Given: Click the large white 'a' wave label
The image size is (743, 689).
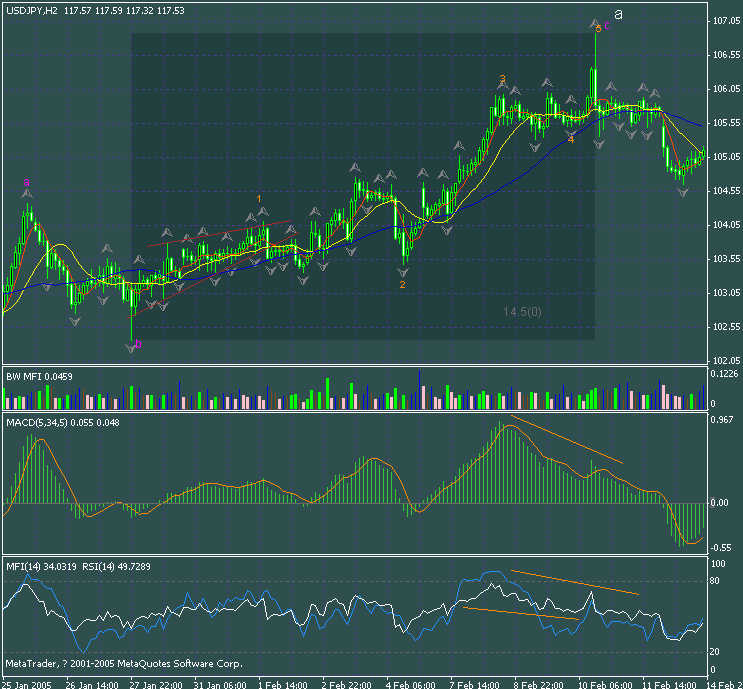Looking at the screenshot, I should [618, 14].
